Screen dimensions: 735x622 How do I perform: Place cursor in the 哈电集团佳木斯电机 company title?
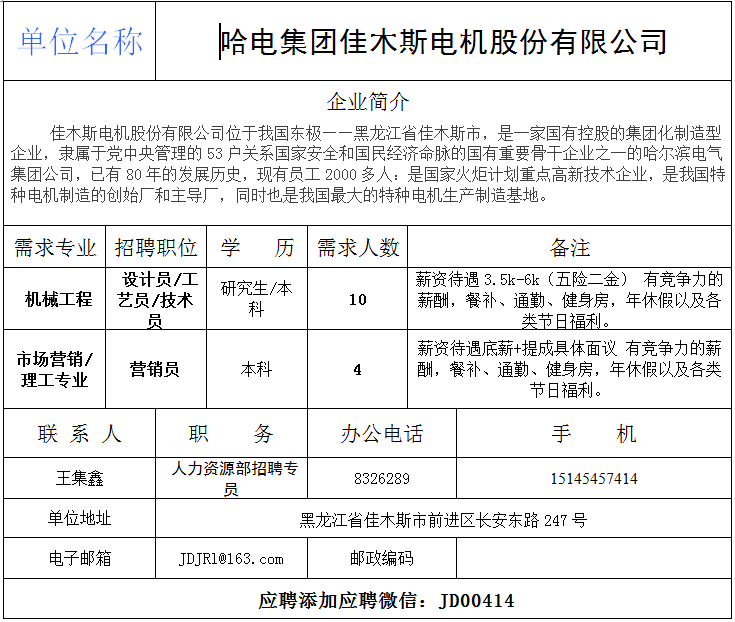443,42
